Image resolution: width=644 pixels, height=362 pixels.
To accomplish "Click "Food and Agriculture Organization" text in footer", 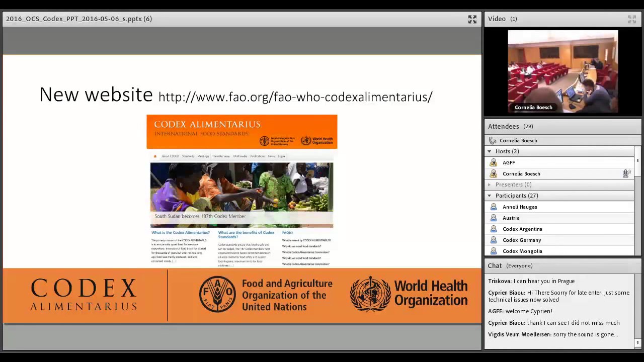I will (x=287, y=295).
